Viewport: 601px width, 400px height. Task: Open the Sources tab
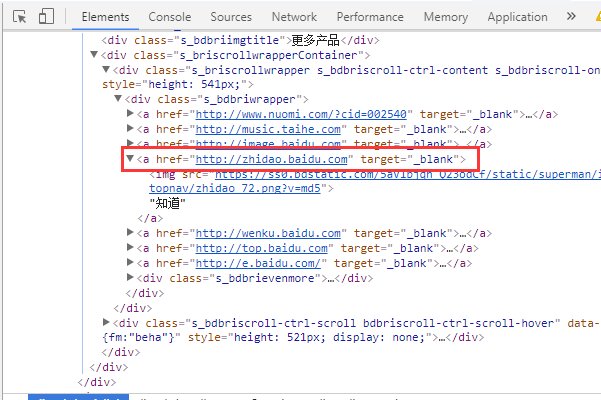tap(231, 17)
